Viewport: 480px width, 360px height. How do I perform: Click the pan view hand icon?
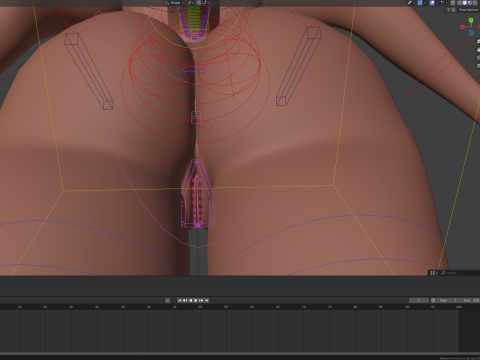478,50
